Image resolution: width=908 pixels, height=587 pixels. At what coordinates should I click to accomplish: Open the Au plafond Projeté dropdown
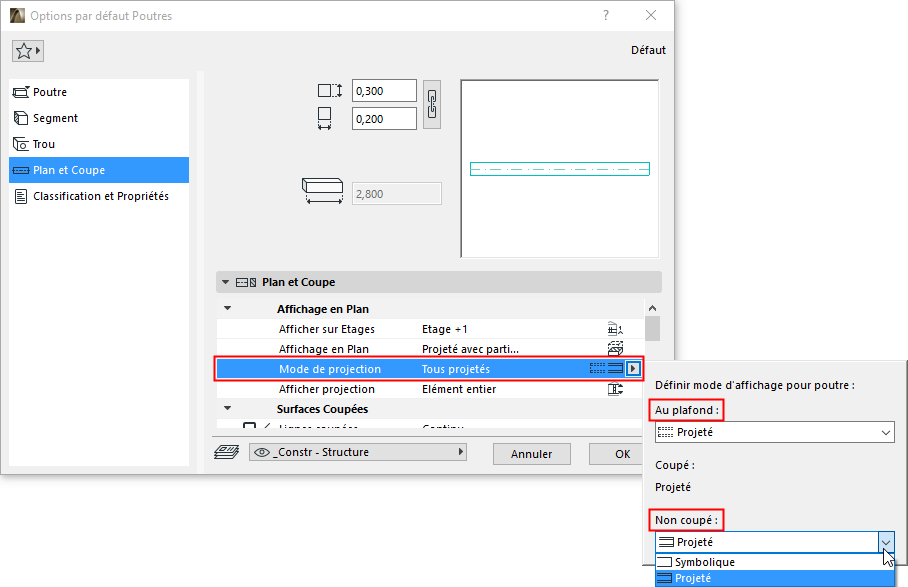(x=774, y=432)
